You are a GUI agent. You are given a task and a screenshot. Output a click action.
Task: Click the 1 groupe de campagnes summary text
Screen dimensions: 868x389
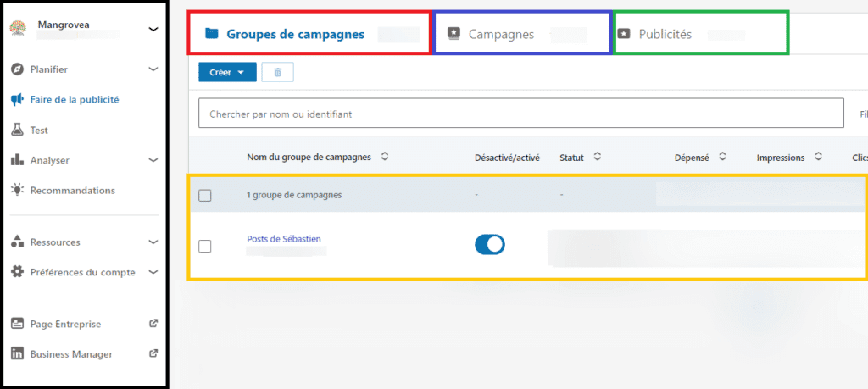click(294, 195)
